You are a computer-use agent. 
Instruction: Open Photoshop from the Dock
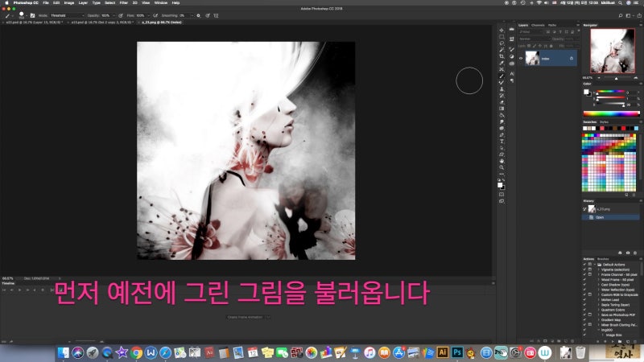(456, 352)
